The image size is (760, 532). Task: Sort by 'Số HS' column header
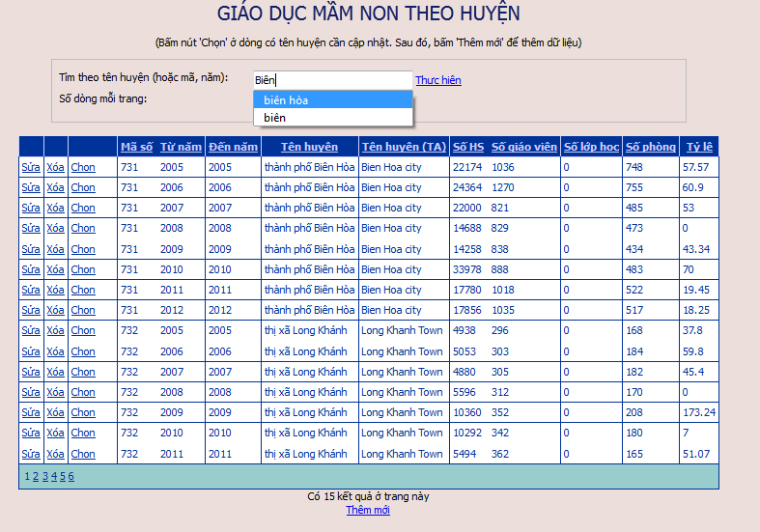468,147
